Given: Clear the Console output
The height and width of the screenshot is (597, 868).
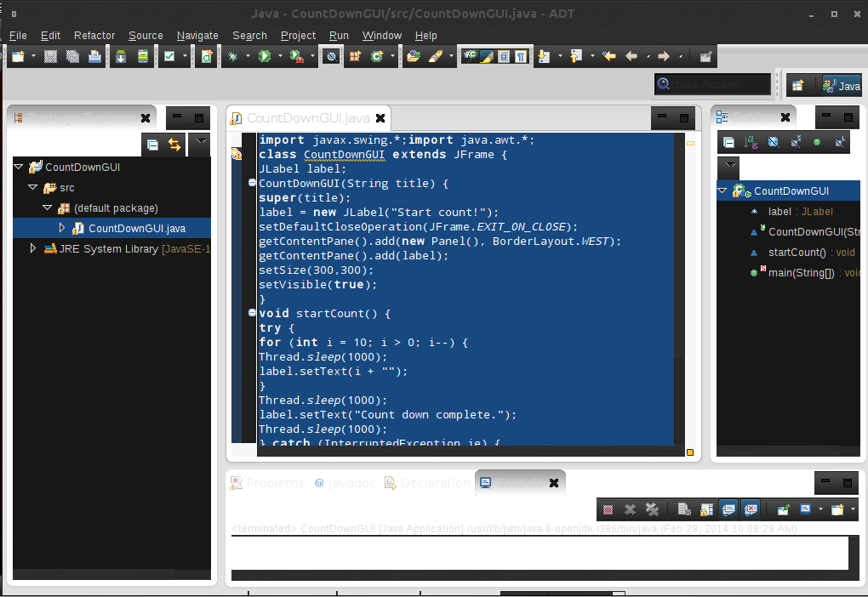Looking at the screenshot, I should (x=685, y=509).
